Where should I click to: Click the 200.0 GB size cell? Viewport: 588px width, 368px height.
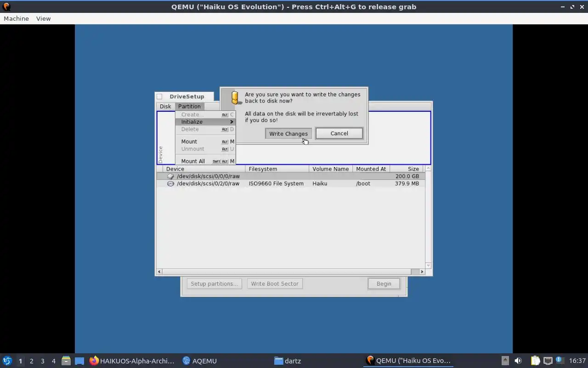(407, 176)
